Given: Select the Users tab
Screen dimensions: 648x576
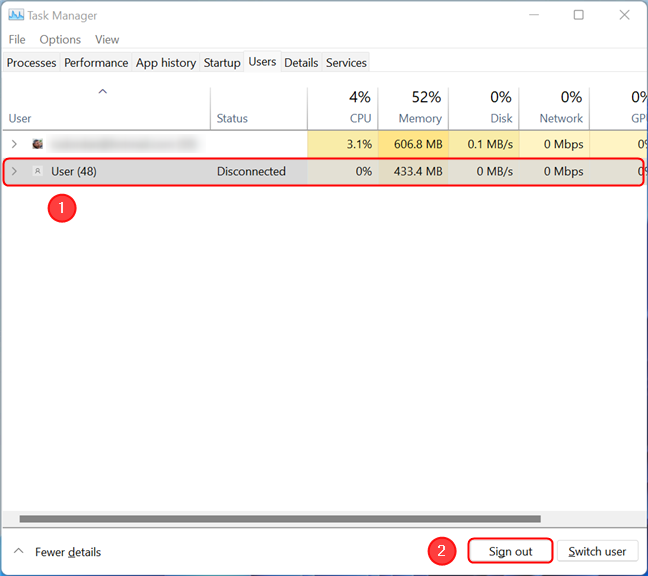Looking at the screenshot, I should (262, 62).
